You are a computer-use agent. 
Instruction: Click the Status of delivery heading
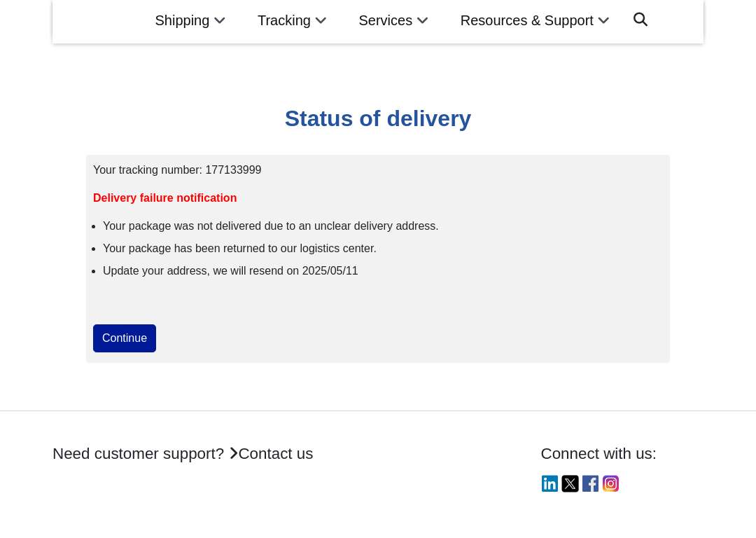pos(378,118)
